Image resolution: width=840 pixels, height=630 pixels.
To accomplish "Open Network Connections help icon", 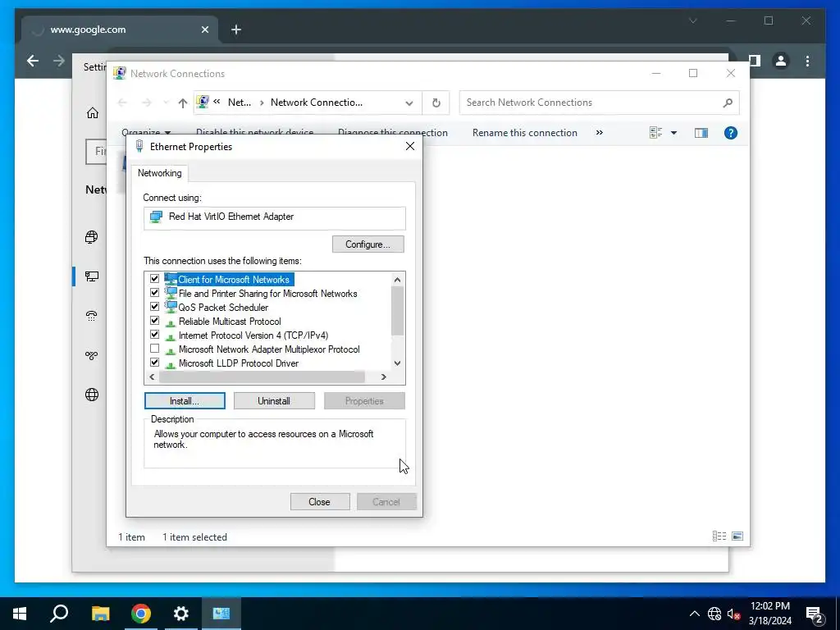I will 731,133.
